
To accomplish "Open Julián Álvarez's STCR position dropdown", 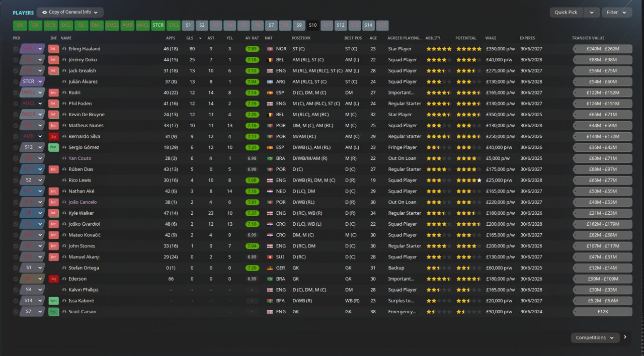I will 33,81.
